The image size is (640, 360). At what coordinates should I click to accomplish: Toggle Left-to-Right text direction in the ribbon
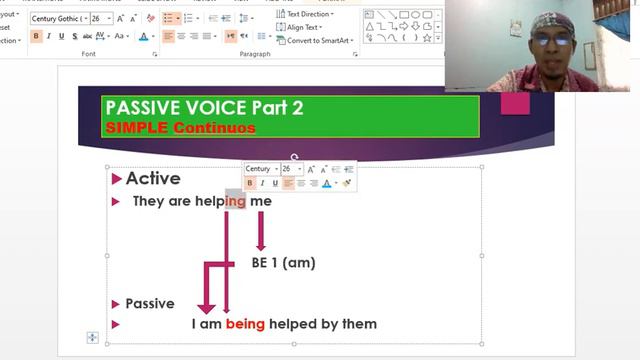click(231, 36)
